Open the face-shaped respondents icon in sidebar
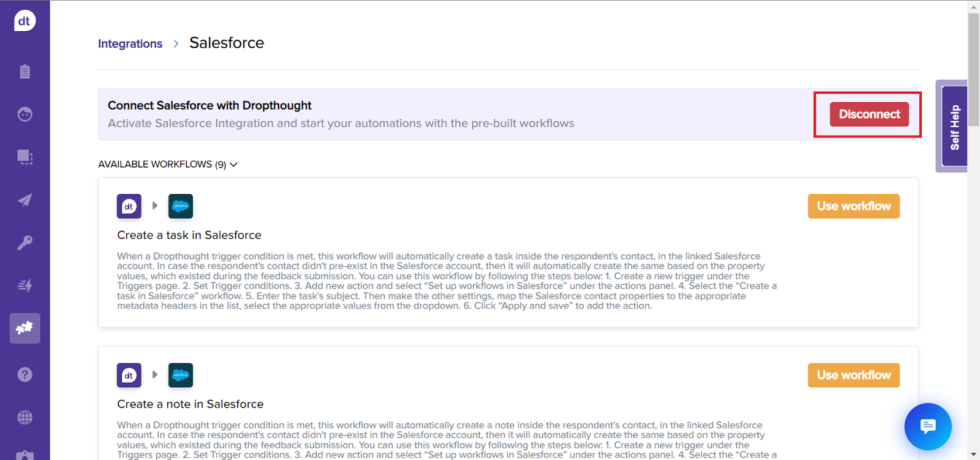This screenshot has width=980, height=460. point(24,115)
